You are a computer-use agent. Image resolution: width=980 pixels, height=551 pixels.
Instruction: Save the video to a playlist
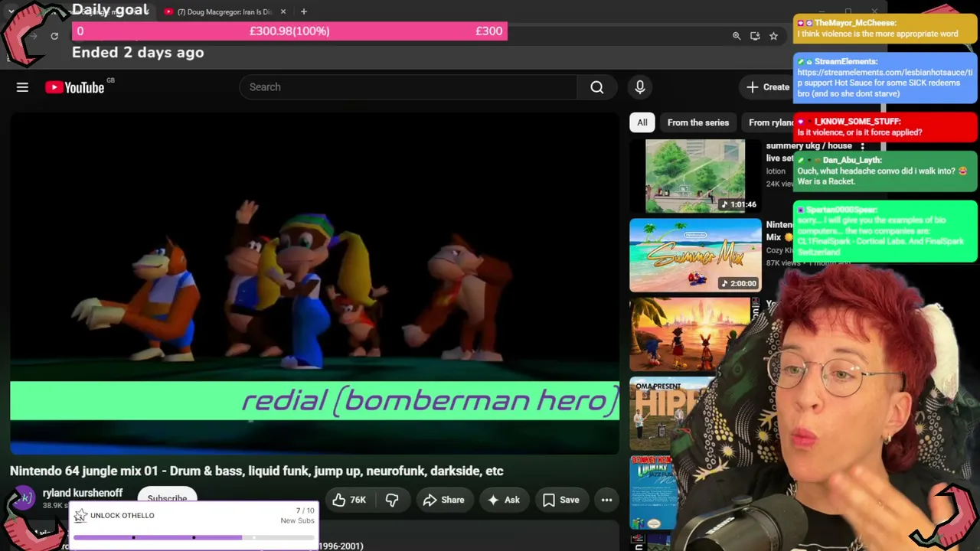click(x=561, y=500)
